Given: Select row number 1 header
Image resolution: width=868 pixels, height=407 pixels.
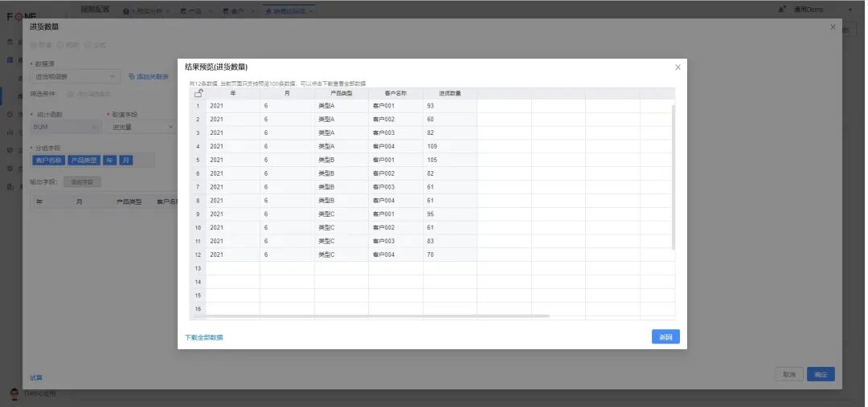Looking at the screenshot, I should click(198, 106).
